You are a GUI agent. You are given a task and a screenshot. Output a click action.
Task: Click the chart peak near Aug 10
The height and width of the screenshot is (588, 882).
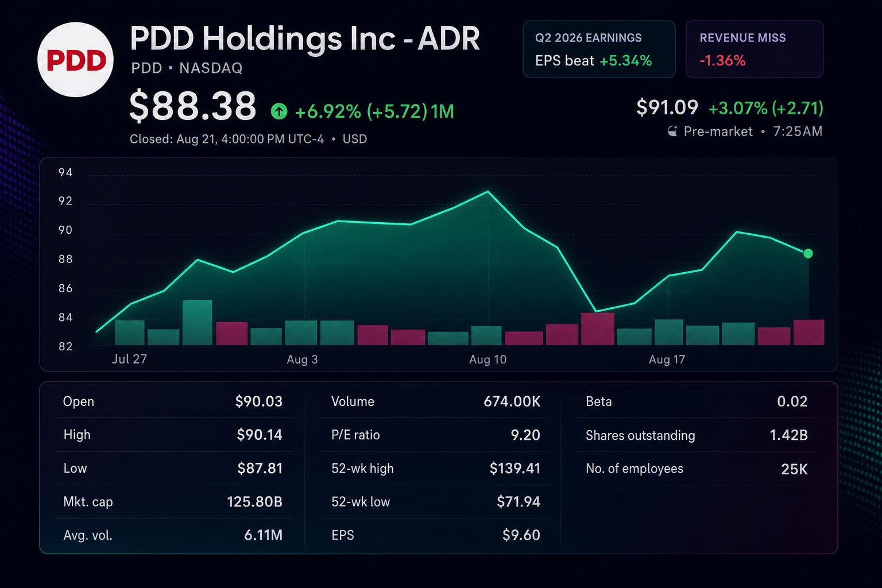coord(488,191)
